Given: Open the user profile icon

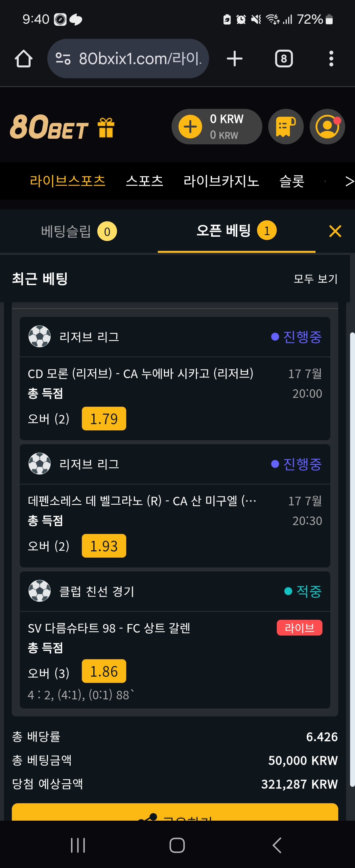Looking at the screenshot, I should pos(327,127).
